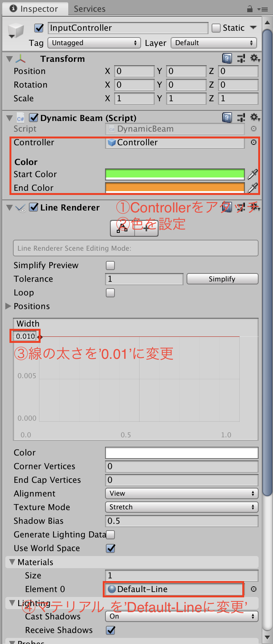
Task: Expand the Positions foldout
Action: point(8,306)
